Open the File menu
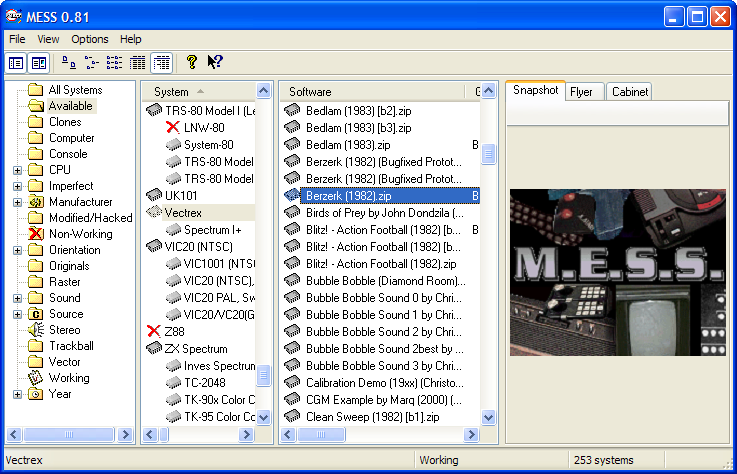Viewport: 737px width, 474px height. coord(17,39)
